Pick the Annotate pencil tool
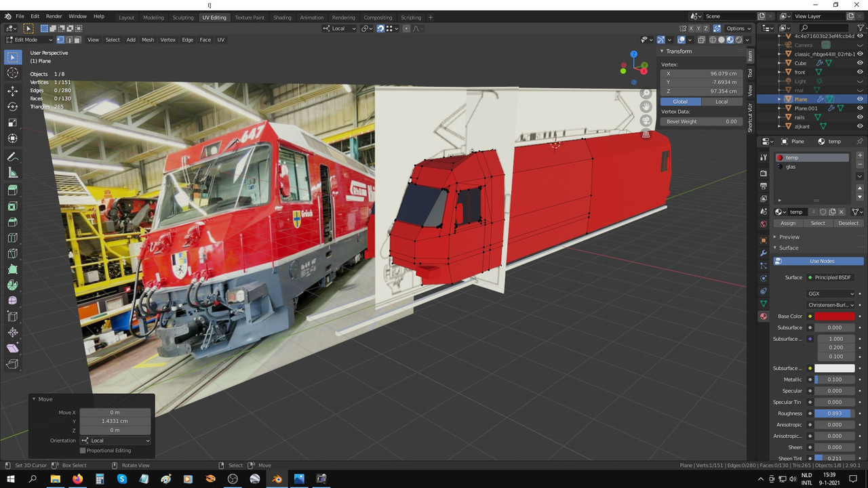Image resolution: width=868 pixels, height=488 pixels. coord(12,157)
